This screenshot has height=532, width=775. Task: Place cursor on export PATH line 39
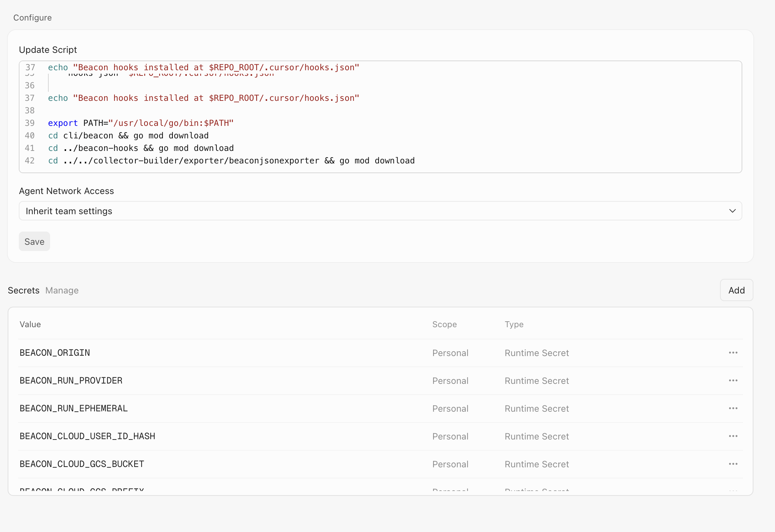pos(141,123)
